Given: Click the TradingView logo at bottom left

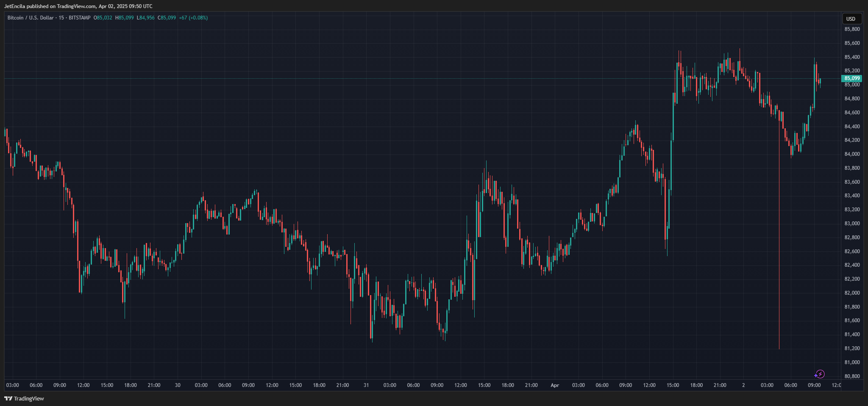Looking at the screenshot, I should tap(24, 398).
